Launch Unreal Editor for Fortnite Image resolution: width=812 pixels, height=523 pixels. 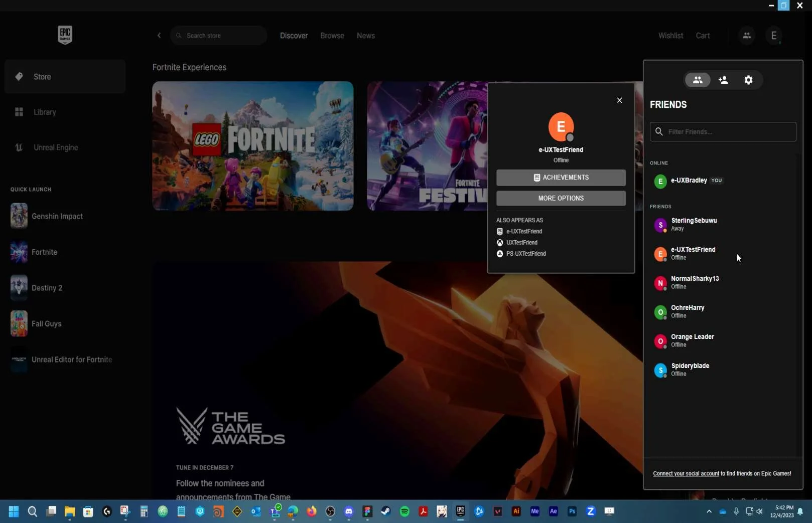pos(61,360)
